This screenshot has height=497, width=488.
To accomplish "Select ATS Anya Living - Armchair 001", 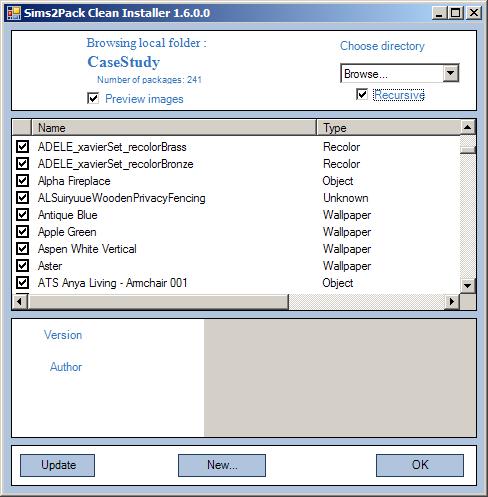I will click(x=112, y=283).
